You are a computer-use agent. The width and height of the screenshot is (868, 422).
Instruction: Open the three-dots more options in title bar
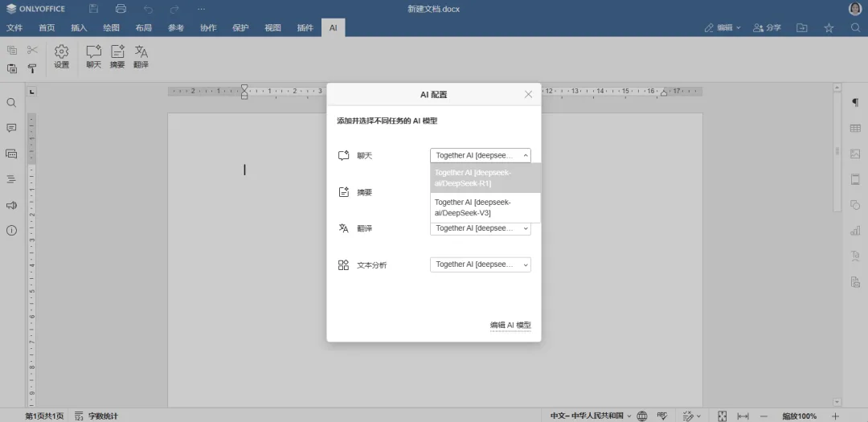point(202,9)
